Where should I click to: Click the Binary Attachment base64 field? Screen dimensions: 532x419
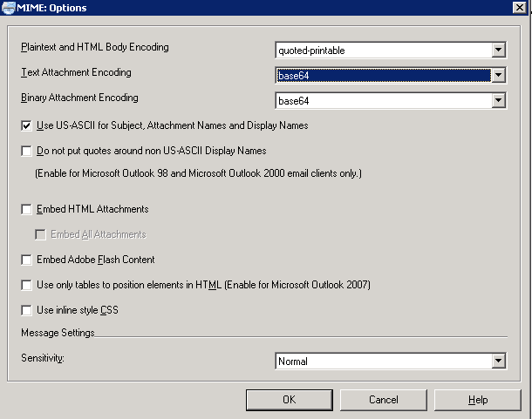[382, 101]
